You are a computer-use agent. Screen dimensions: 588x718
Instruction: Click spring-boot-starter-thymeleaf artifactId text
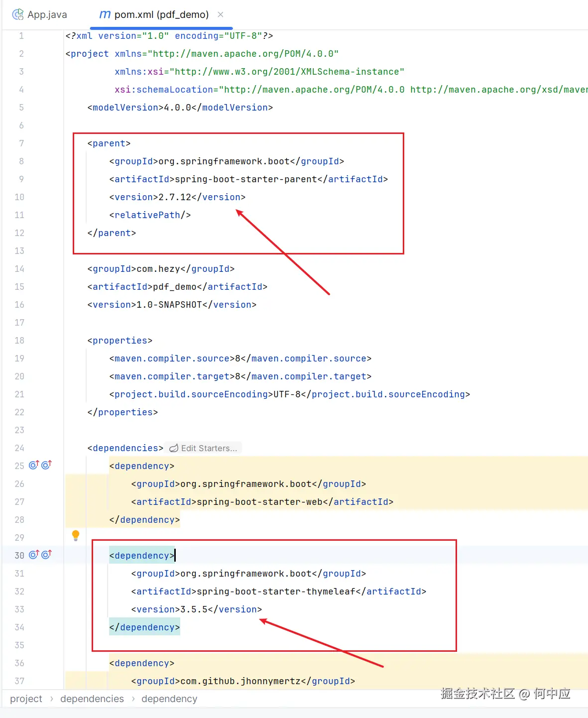[276, 592]
